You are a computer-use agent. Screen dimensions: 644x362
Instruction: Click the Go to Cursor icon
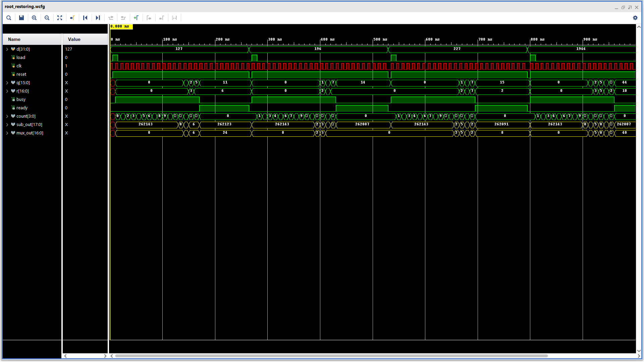[72, 18]
